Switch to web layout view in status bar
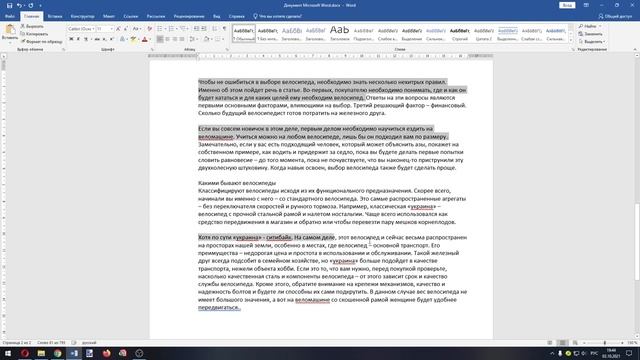The width and height of the screenshot is (640, 360). [x=575, y=343]
